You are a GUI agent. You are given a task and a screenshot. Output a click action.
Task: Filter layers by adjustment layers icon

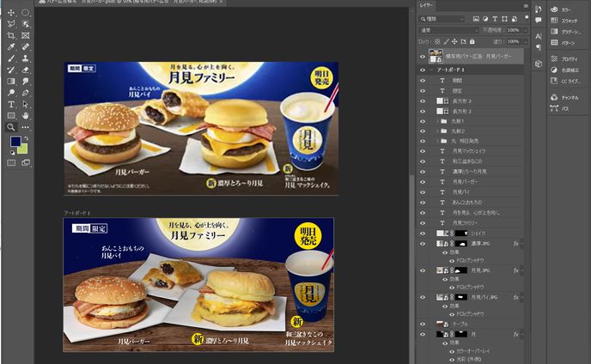485,19
